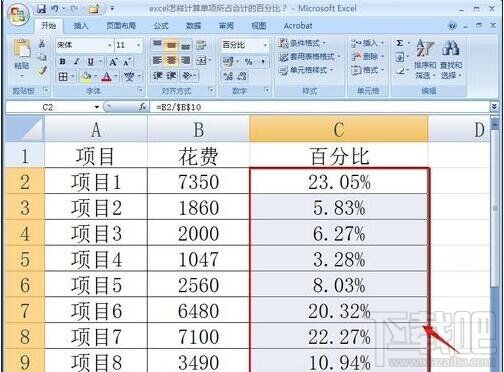
Task: Switch to the 开始 ribbon tab
Action: 48,26
